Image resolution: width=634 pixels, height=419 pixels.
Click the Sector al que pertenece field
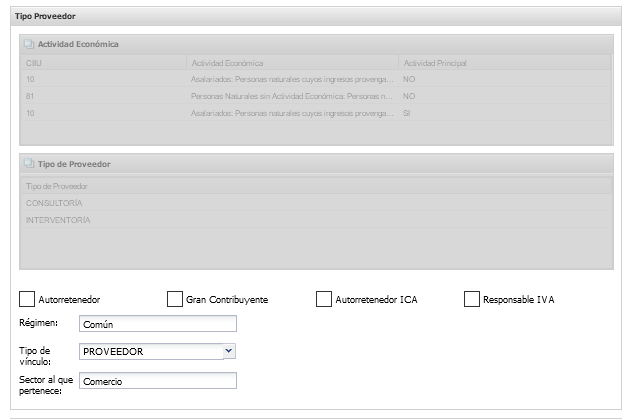(x=158, y=380)
